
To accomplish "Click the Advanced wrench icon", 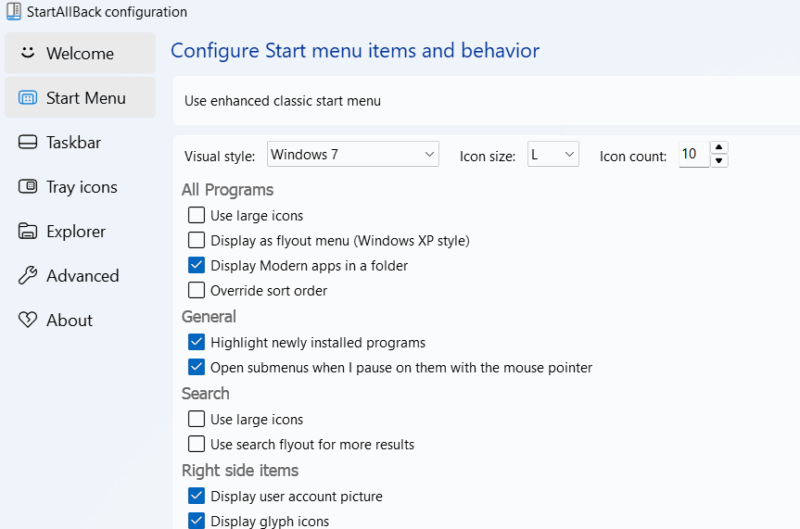I will coord(28,275).
